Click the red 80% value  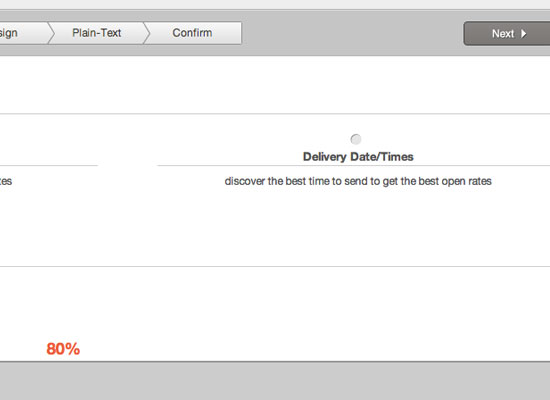tap(63, 349)
